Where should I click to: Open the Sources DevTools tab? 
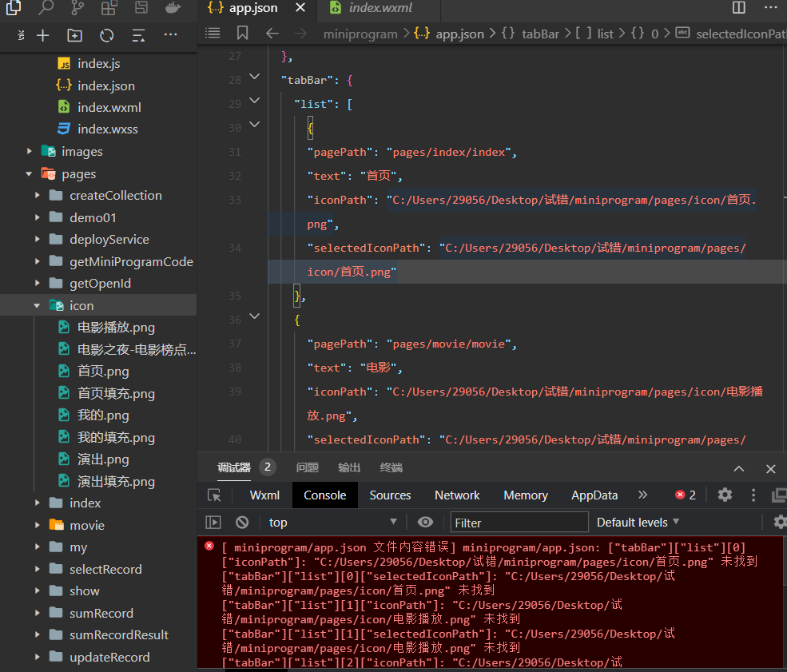pos(390,495)
